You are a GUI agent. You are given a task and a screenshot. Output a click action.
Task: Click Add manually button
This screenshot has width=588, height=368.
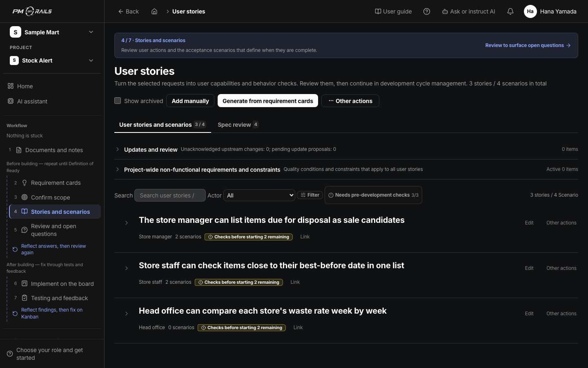pyautogui.click(x=190, y=101)
